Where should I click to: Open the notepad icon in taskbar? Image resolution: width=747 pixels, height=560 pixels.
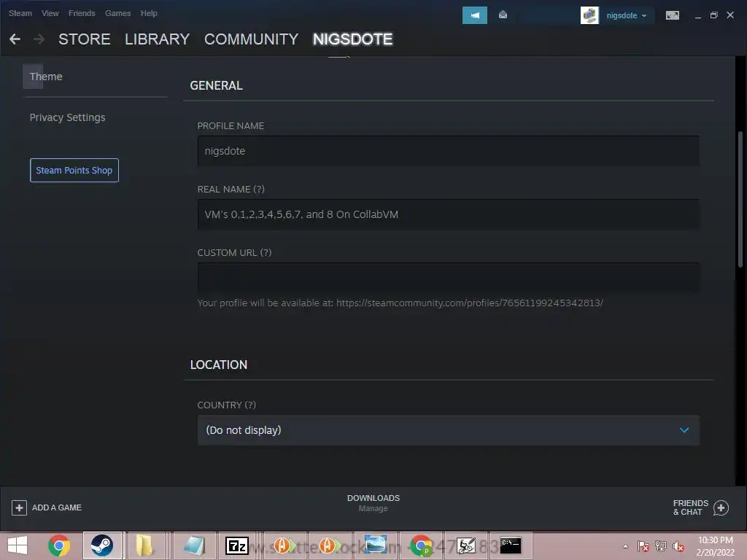[194, 545]
